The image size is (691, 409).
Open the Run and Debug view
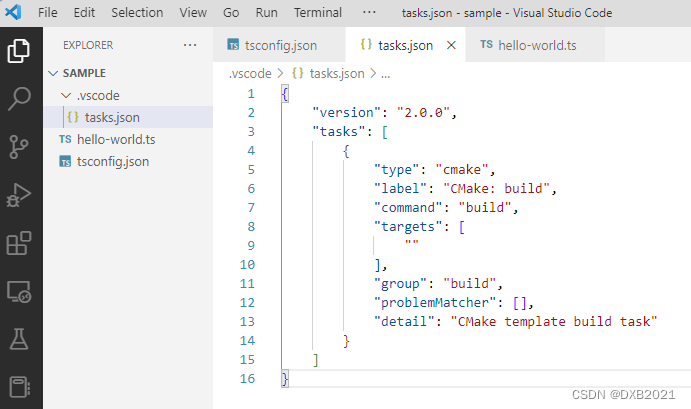(x=19, y=195)
